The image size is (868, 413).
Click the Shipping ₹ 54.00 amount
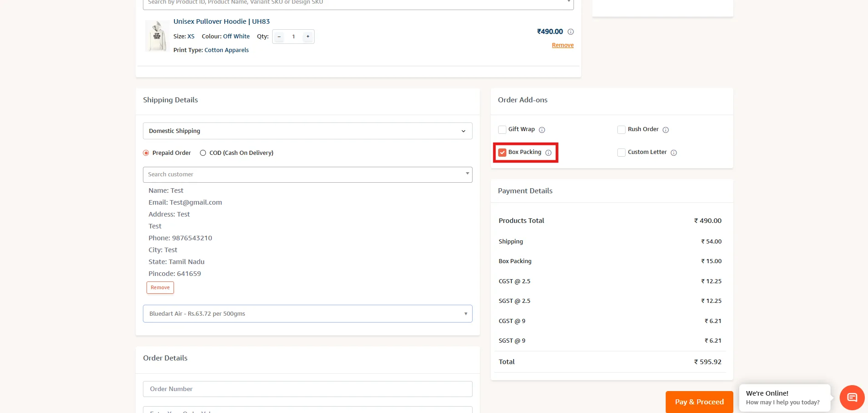click(711, 242)
